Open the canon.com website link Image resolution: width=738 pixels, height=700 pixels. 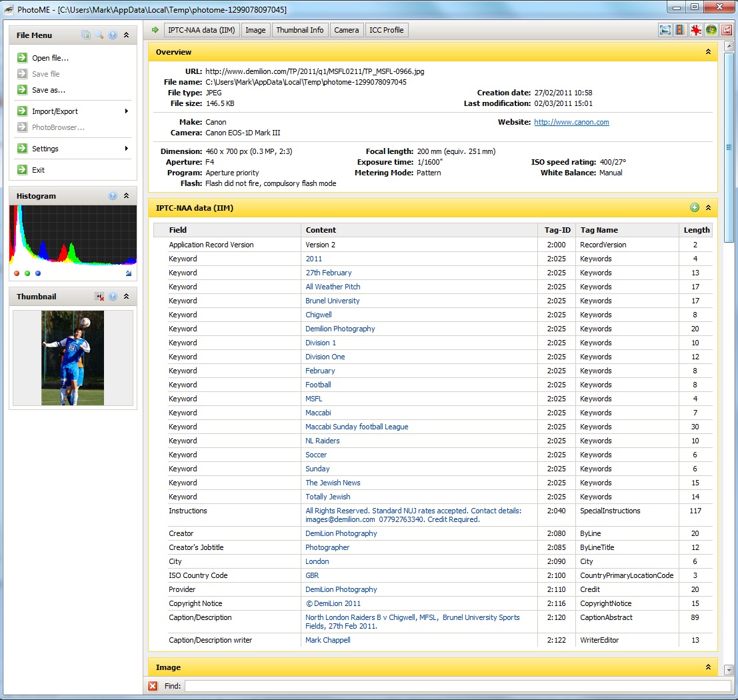click(x=571, y=122)
